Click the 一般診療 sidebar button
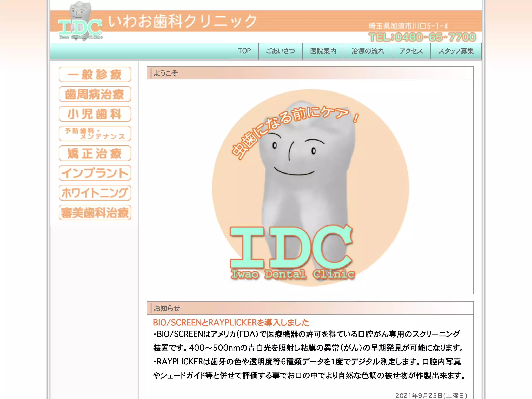The width and height of the screenshot is (532, 399). tap(95, 74)
